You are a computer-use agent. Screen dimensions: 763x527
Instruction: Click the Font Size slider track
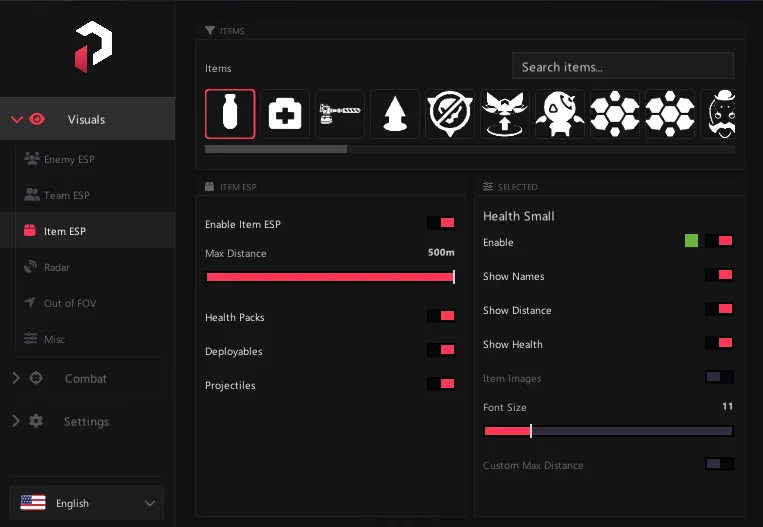pyautogui.click(x=608, y=431)
